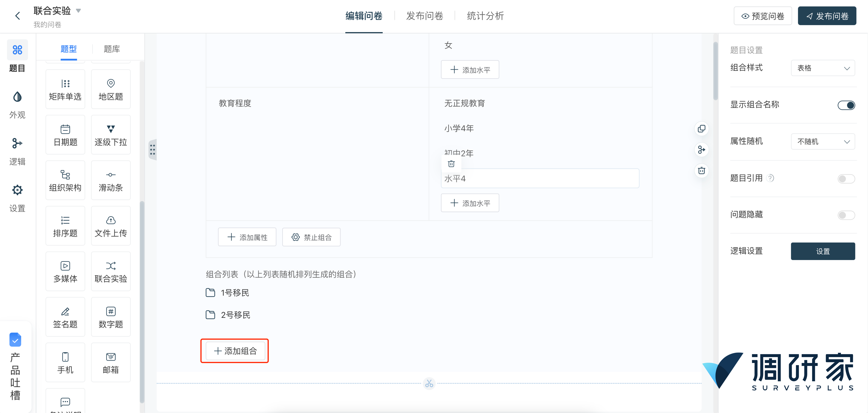Click the 我的问卷 breadcrumb text
Image resolution: width=868 pixels, height=413 pixels.
pos(47,25)
